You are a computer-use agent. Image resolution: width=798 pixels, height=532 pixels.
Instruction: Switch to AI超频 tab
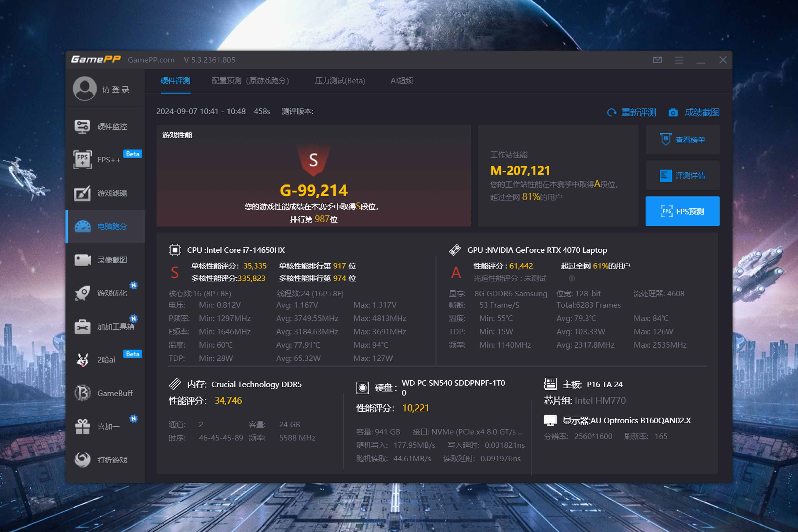click(401, 81)
